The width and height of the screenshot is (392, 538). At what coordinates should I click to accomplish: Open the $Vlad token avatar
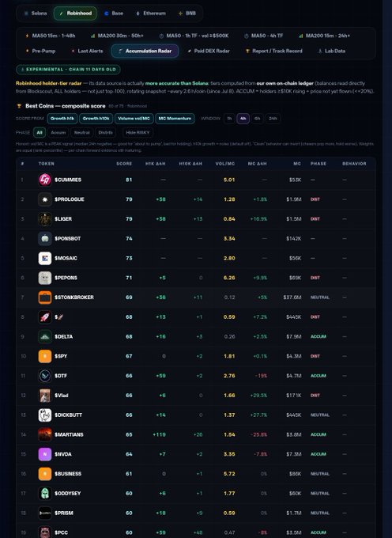(x=45, y=396)
